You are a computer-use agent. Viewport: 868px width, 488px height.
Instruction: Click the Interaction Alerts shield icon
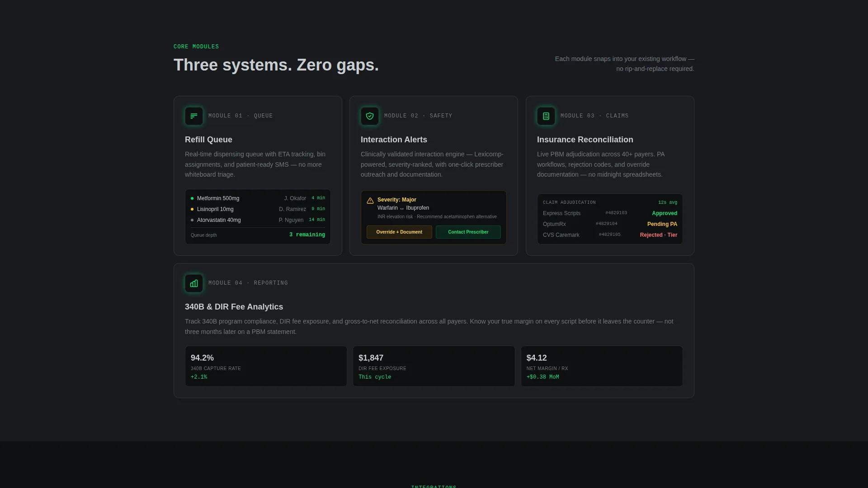coord(369,116)
